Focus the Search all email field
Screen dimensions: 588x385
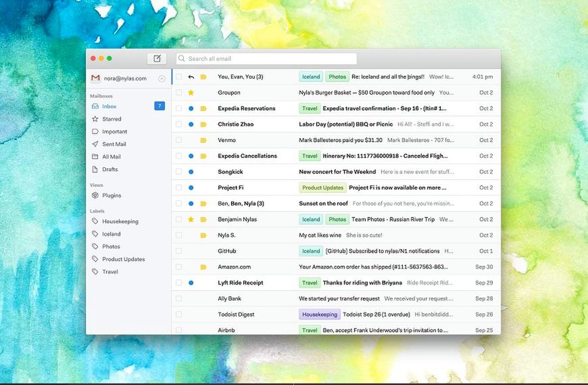[x=266, y=59]
